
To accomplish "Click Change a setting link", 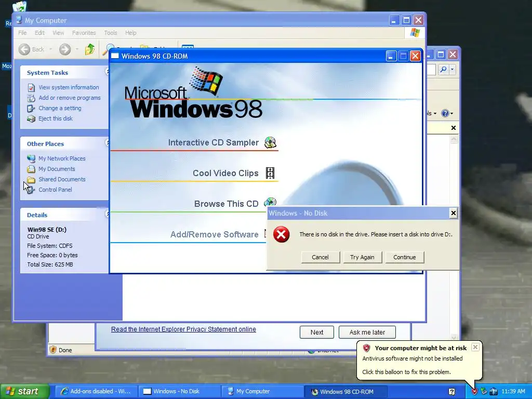I will coord(60,108).
